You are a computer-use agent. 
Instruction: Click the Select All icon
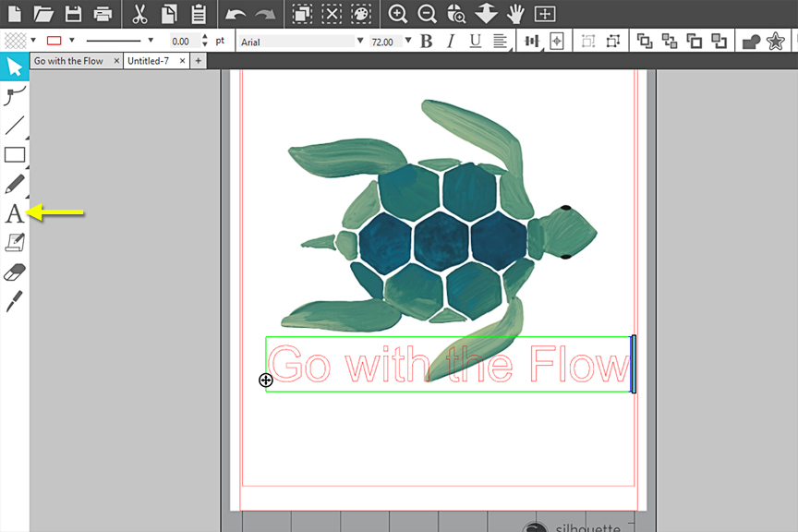coord(302,14)
